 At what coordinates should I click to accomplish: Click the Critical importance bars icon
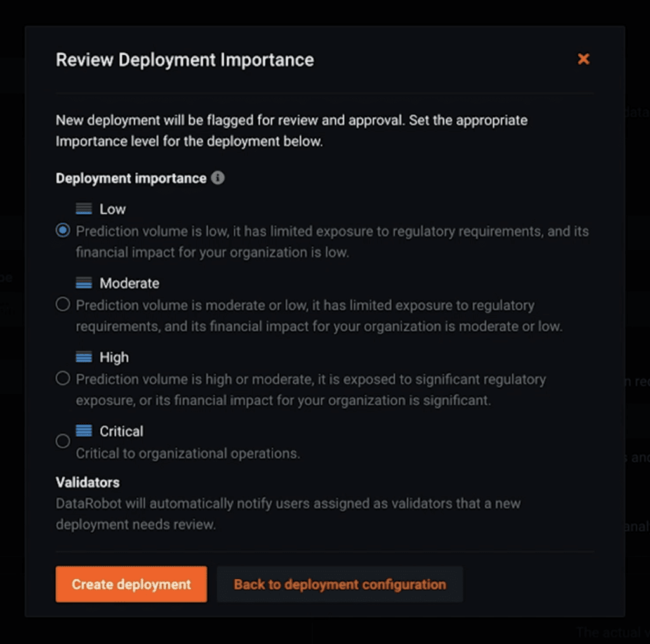click(x=84, y=431)
